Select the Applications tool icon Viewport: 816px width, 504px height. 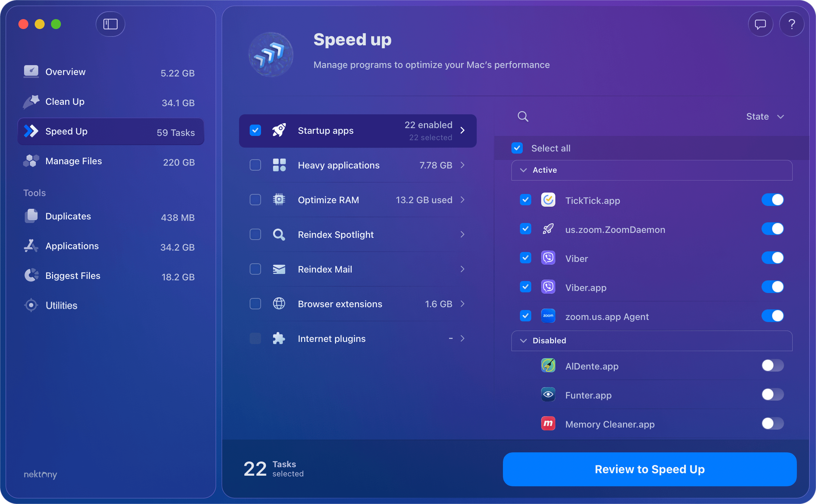point(31,246)
